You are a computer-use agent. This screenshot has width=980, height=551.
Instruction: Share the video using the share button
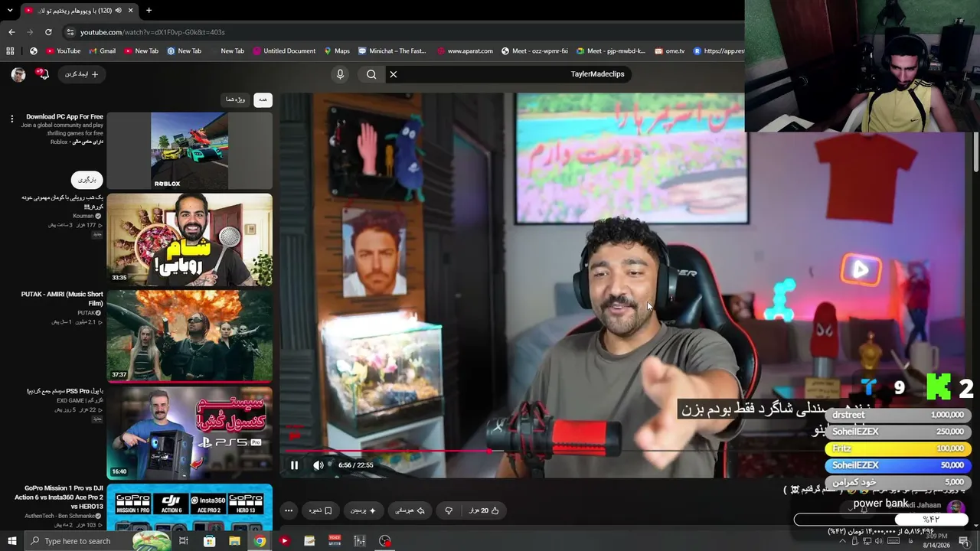point(410,510)
